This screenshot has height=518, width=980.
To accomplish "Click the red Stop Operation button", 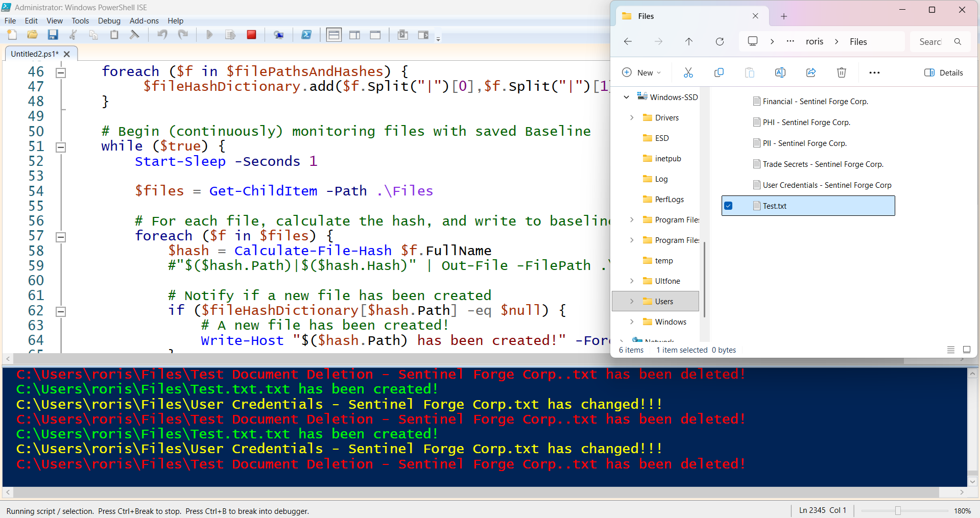I will (251, 35).
